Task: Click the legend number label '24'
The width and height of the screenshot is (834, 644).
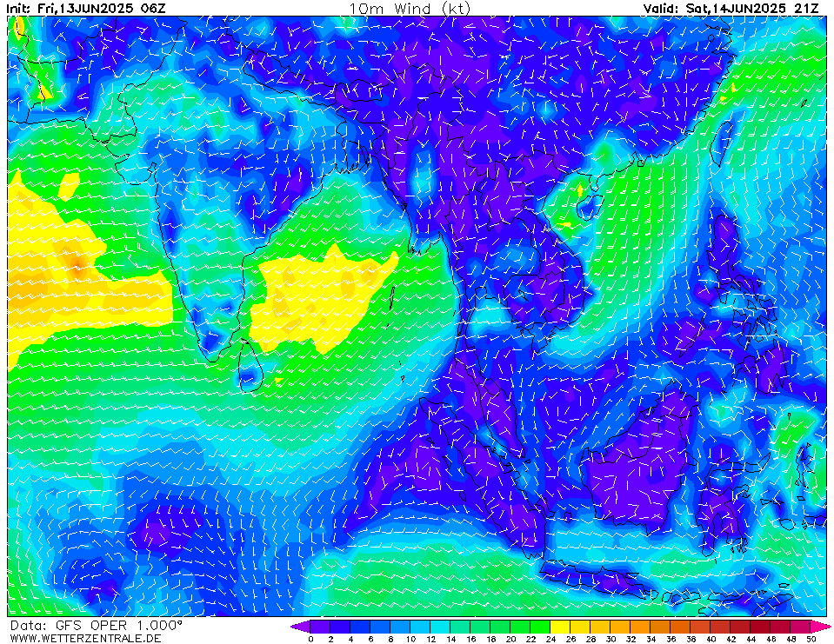Action: click(550, 639)
